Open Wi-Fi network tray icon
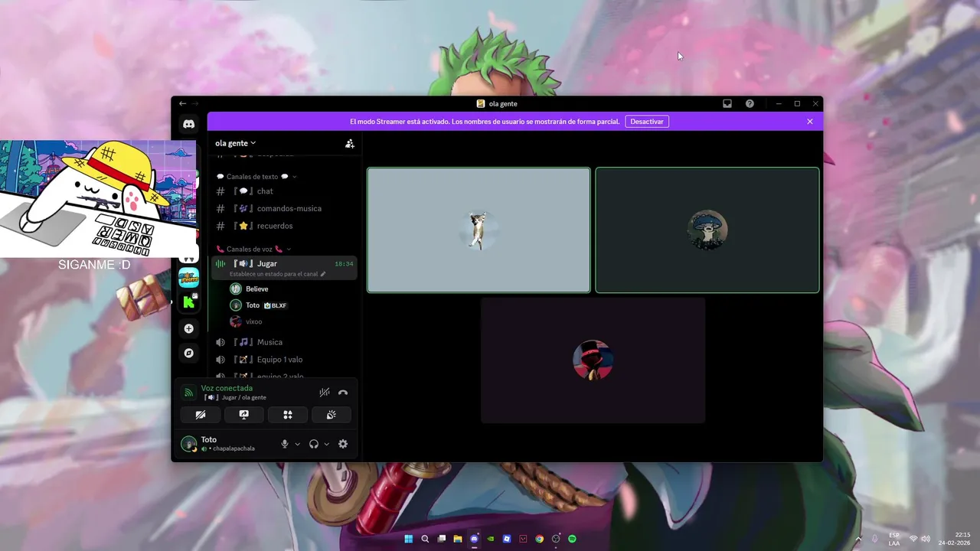This screenshot has width=980, height=551. tap(913, 539)
